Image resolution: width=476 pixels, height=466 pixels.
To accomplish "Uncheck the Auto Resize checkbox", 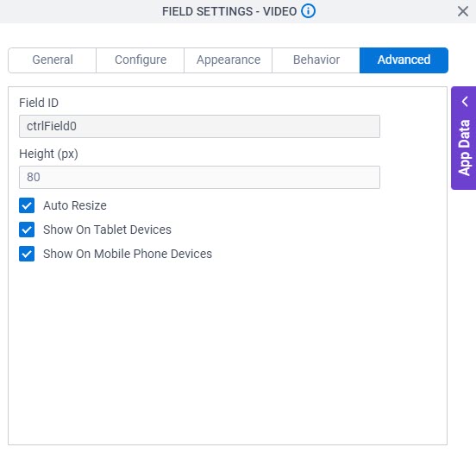I will pos(27,205).
